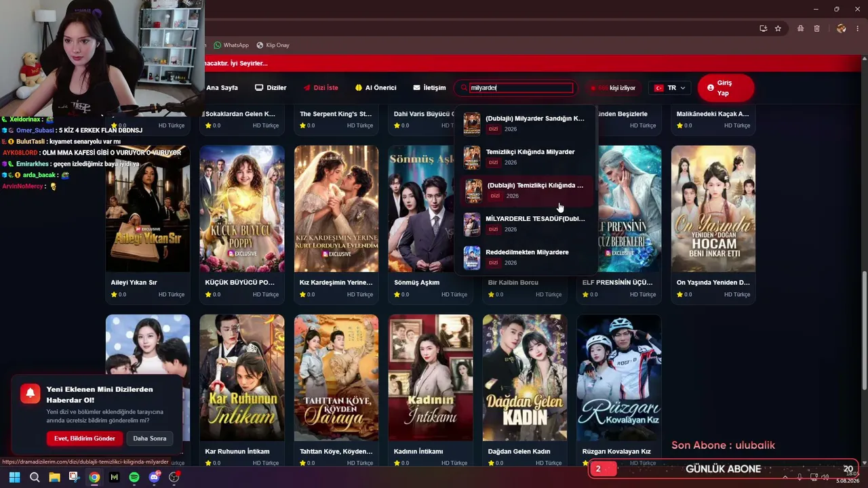This screenshot has width=868, height=488.
Task: Select 'Temizlikçi Kılığında Milyarder' search result
Action: click(x=526, y=157)
